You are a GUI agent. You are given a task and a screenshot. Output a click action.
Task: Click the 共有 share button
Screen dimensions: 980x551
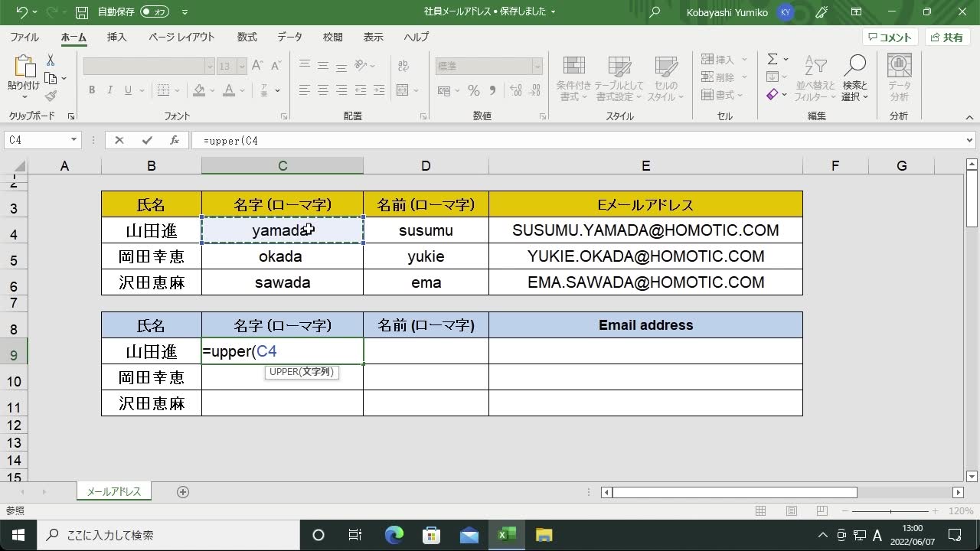click(x=947, y=36)
